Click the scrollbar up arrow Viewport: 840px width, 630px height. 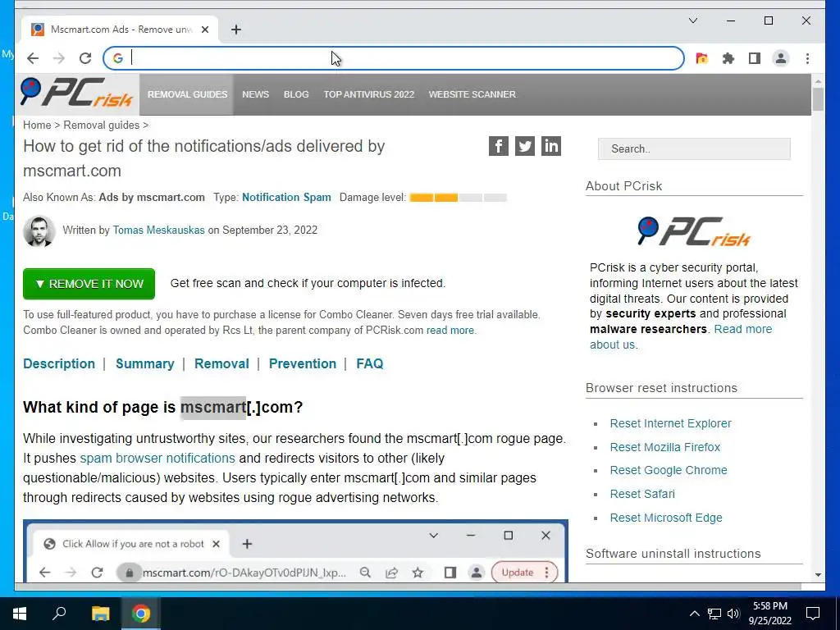[818, 81]
